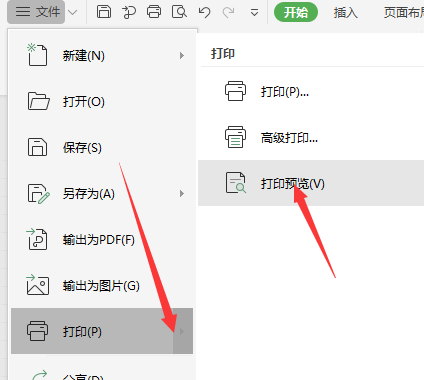Image resolution: width=424 pixels, height=380 pixels.
Task: Expand the arrow next to 文件
Action: 72,13
